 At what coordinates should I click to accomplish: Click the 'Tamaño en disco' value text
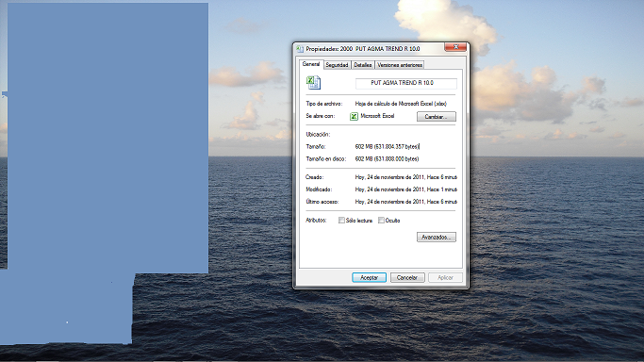(387, 158)
